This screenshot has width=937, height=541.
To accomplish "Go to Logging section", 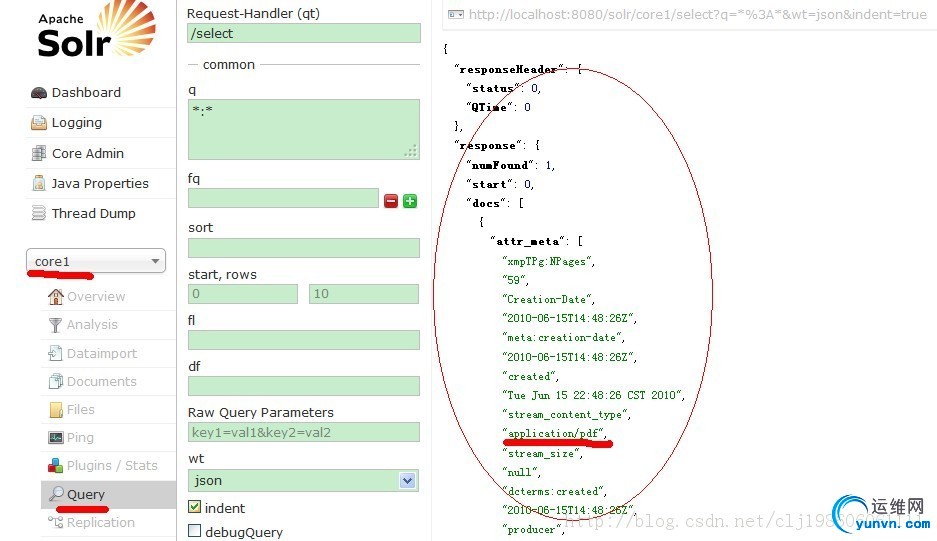I will [x=76, y=123].
